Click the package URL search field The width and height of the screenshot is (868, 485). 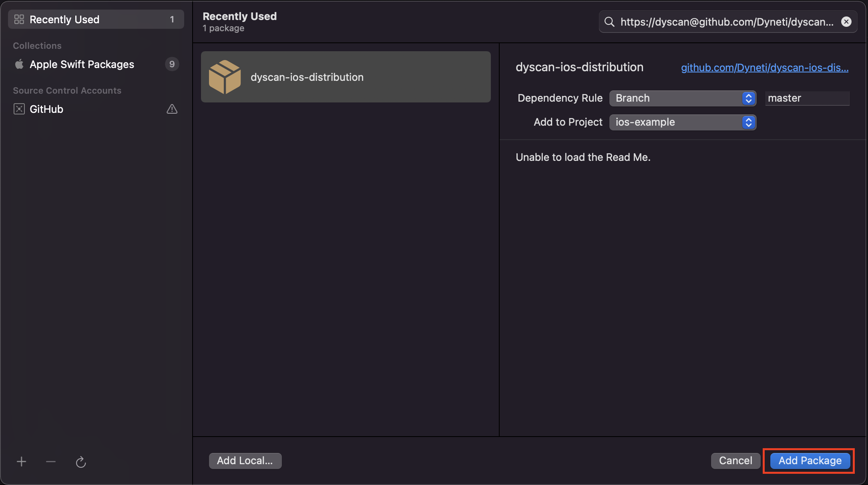(727, 22)
